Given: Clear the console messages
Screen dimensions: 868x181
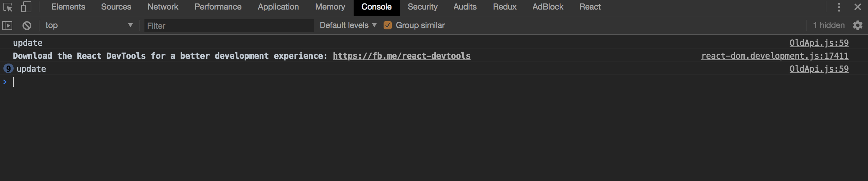Looking at the screenshot, I should (x=27, y=26).
